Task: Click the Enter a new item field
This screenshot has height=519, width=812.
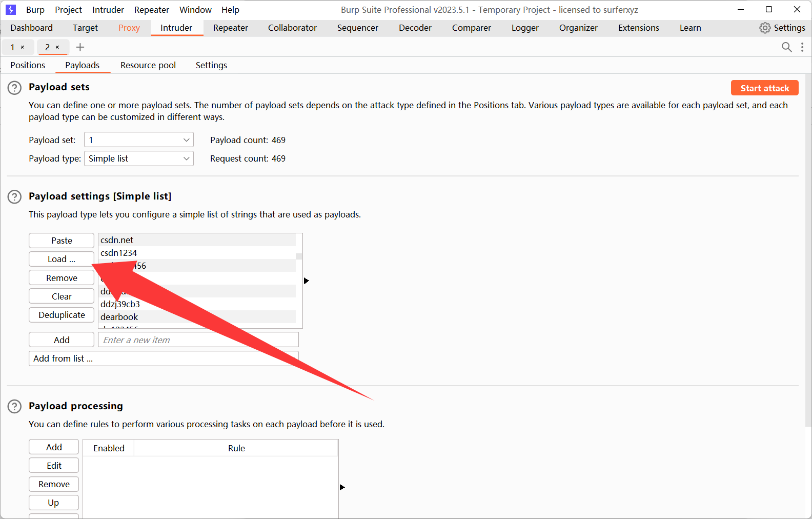Action: [x=198, y=340]
